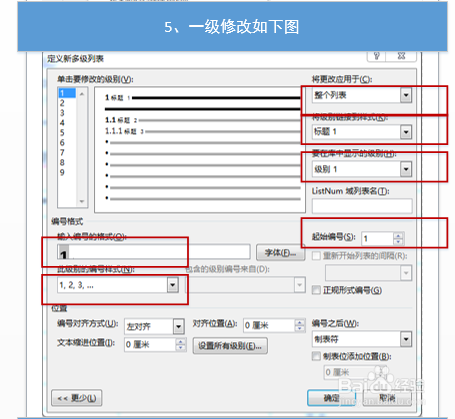Click the 文本缩进位置 0 厘米 field

tap(150, 345)
